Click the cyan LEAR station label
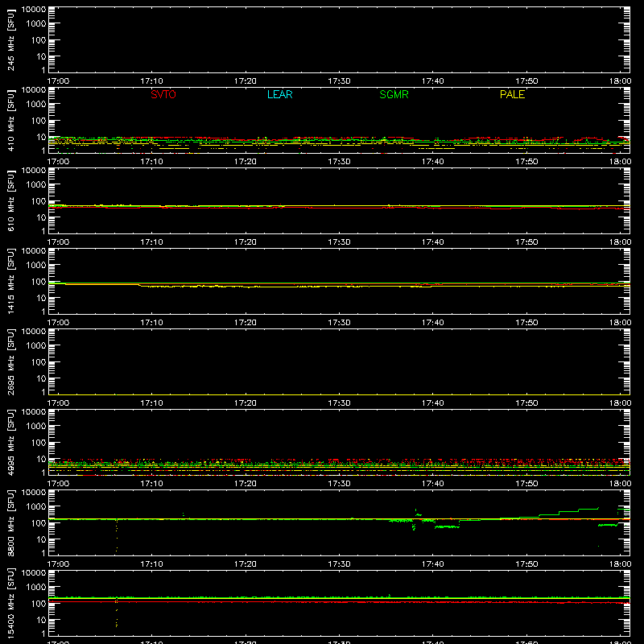This screenshot has width=644, height=644. tap(279, 94)
